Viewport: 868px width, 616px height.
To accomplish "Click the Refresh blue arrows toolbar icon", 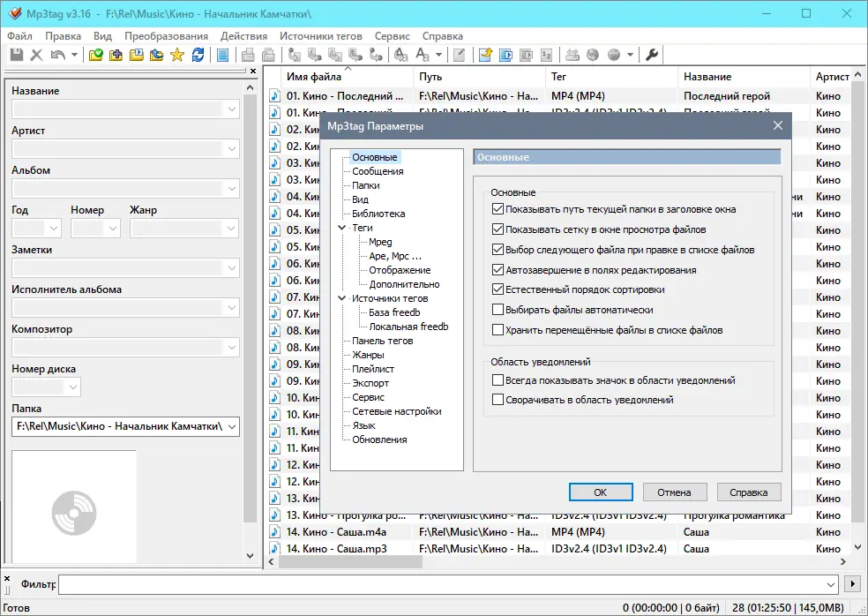I will pyautogui.click(x=198, y=55).
